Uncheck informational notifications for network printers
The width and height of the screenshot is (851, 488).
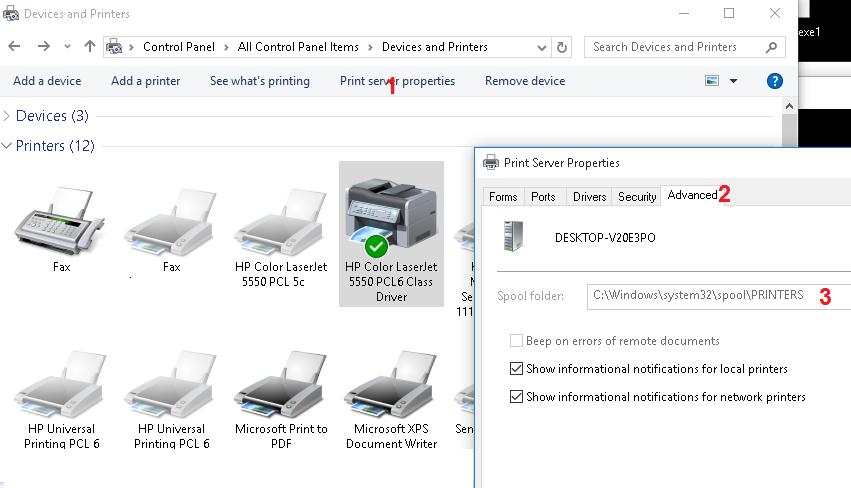(x=517, y=397)
